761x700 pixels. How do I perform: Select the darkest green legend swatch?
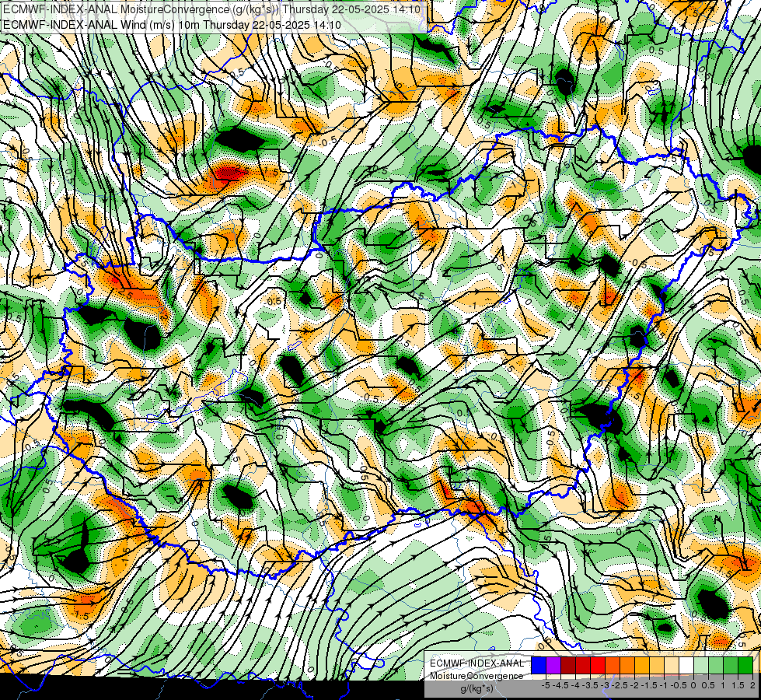coord(745,666)
